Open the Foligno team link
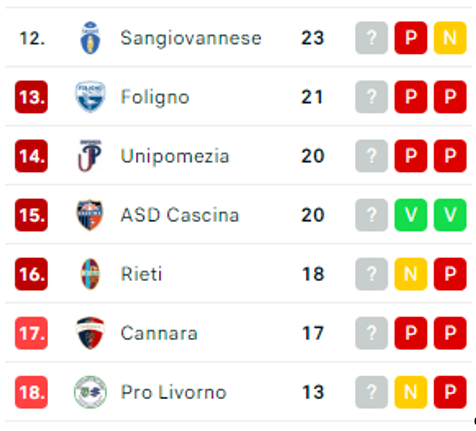The width and height of the screenshot is (476, 431). [155, 97]
